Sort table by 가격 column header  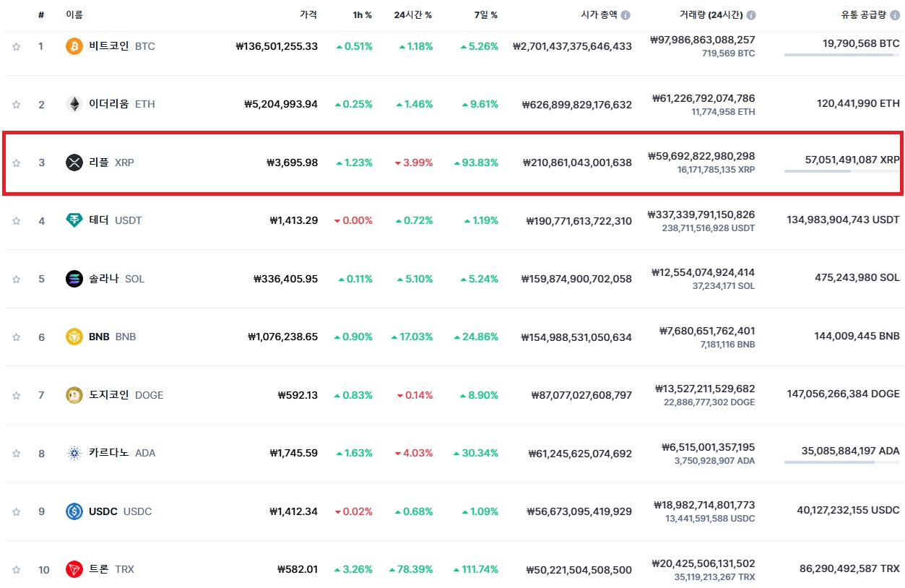308,14
